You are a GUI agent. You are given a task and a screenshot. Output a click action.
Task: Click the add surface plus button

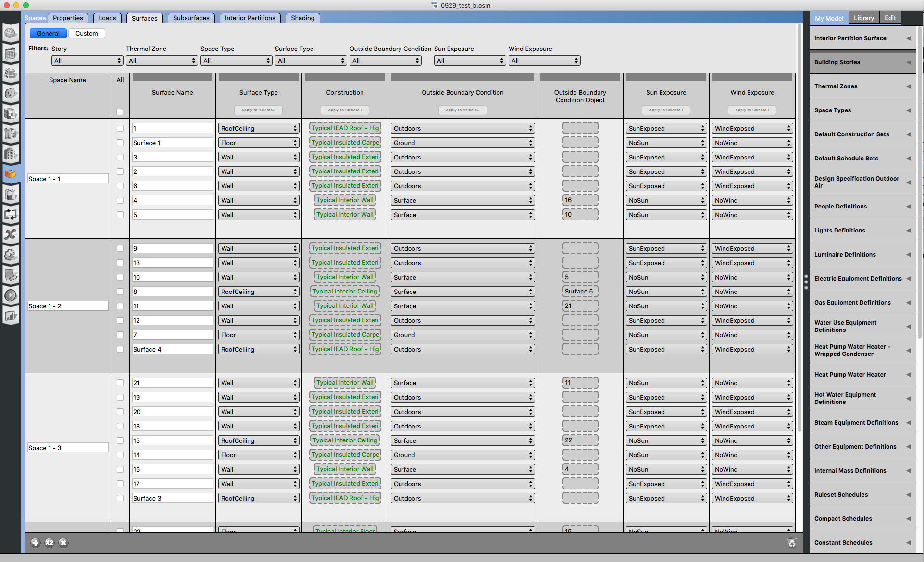pos(36,542)
